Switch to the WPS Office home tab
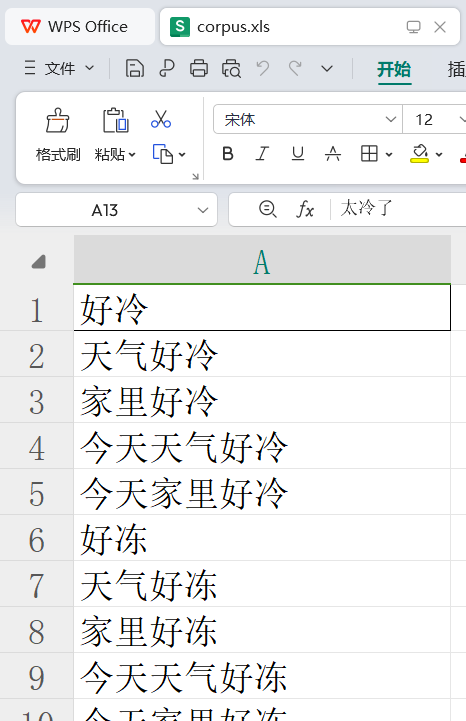This screenshot has height=721, width=466. click(x=80, y=27)
